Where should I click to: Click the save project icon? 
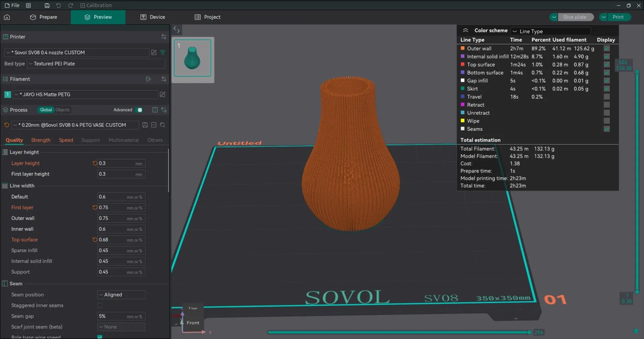(x=47, y=5)
